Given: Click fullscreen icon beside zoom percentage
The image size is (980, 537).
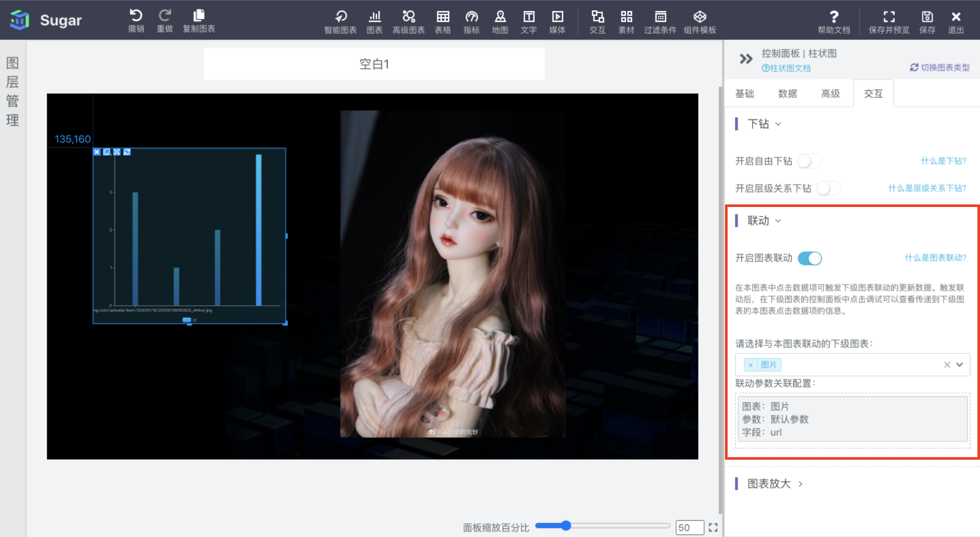Looking at the screenshot, I should 713,527.
